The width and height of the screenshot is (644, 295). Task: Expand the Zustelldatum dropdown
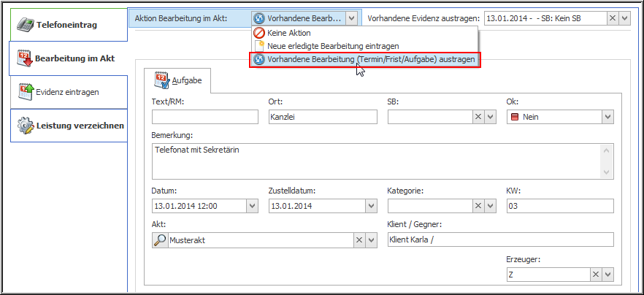coord(370,206)
